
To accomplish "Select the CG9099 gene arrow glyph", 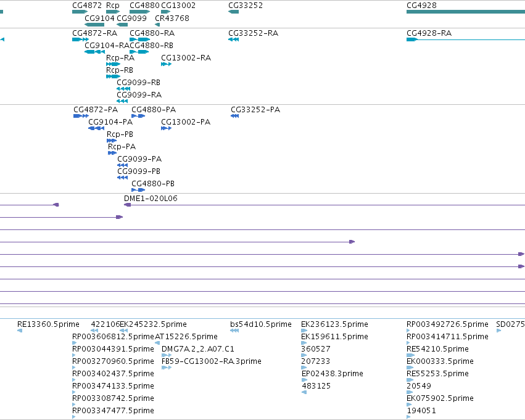I will point(122,25).
